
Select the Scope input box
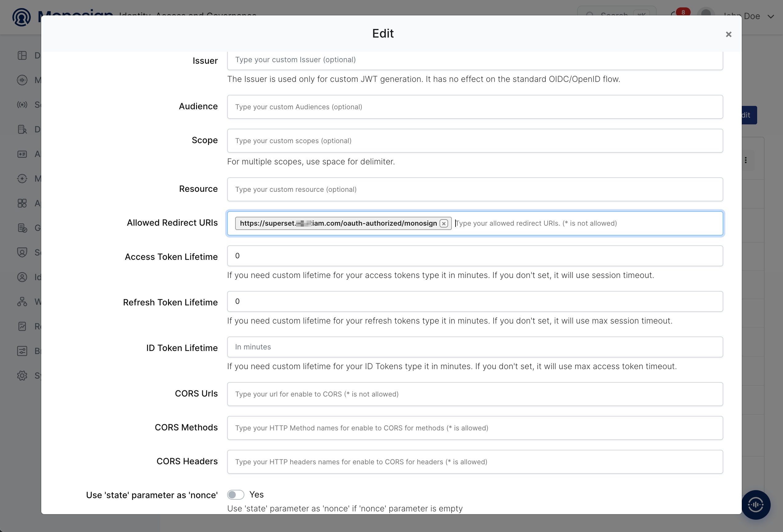(475, 141)
